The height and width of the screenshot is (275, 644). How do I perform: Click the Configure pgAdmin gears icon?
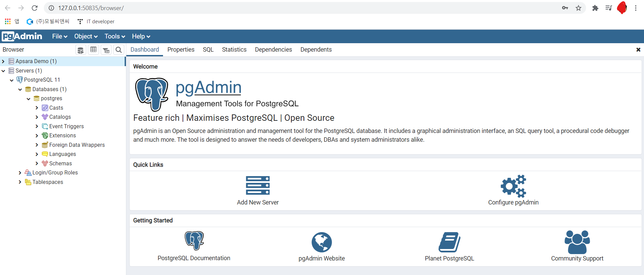(513, 186)
